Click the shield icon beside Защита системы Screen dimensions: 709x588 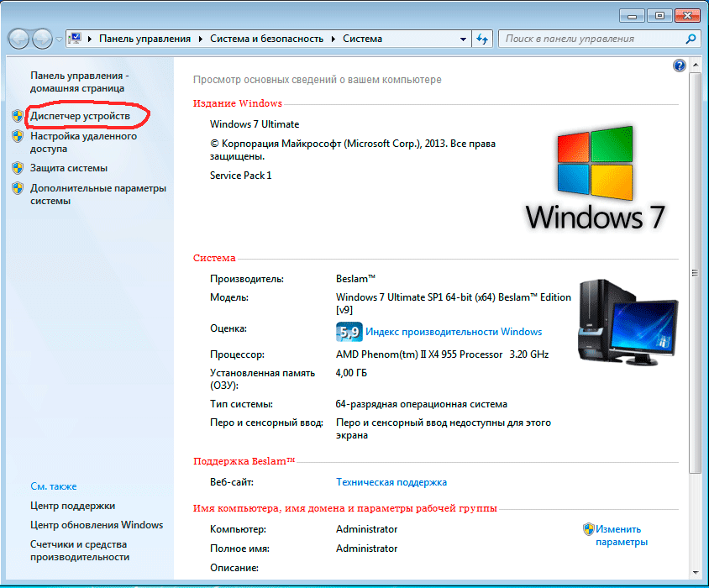pos(18,168)
